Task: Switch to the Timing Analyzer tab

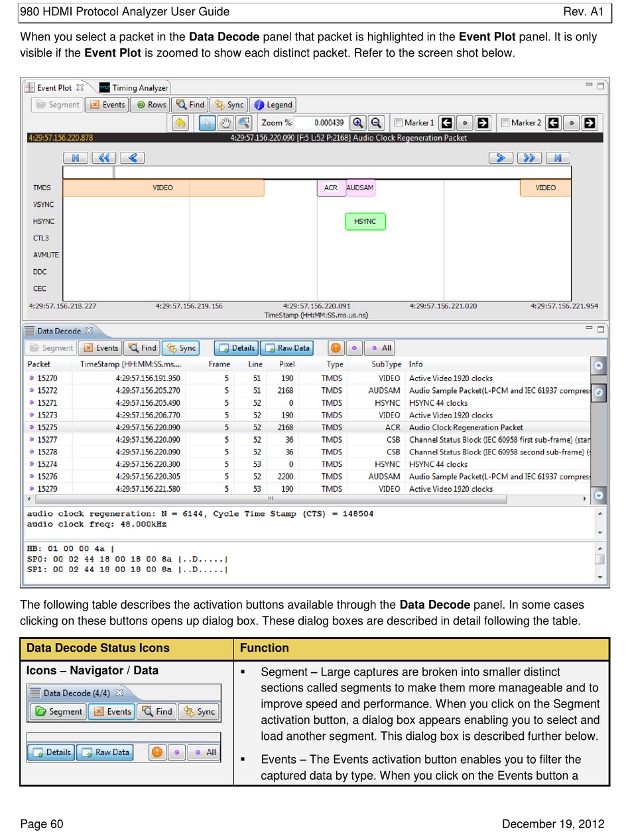Action: tap(133, 88)
